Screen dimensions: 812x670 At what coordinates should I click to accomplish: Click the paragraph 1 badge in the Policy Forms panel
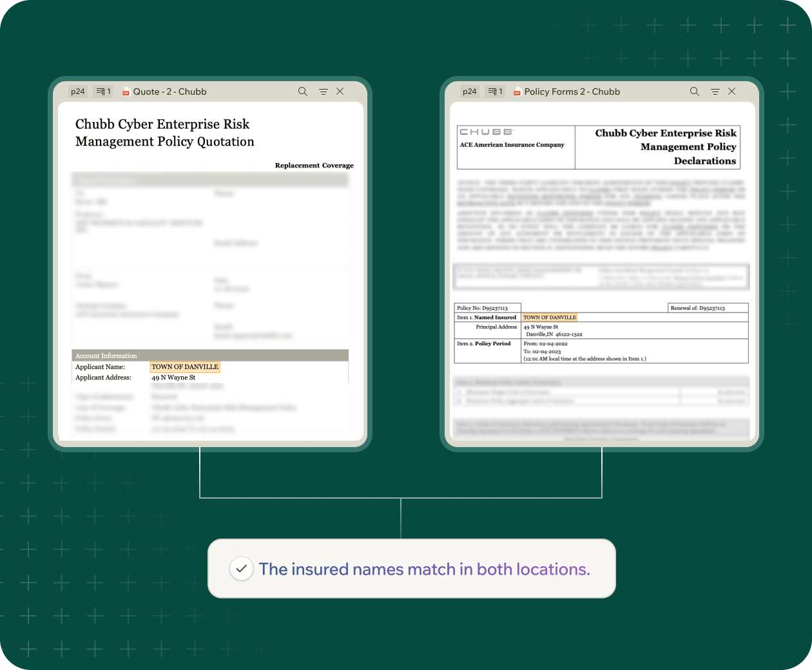point(495,91)
